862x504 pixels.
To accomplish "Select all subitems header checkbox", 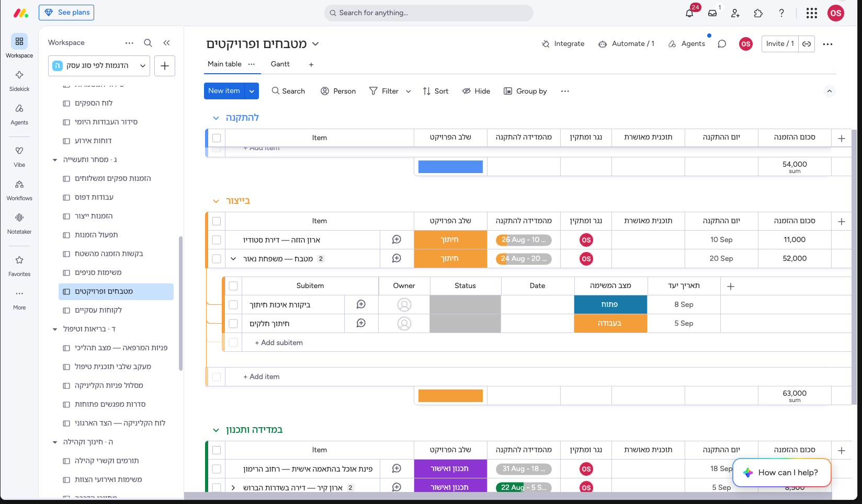I will [x=233, y=286].
